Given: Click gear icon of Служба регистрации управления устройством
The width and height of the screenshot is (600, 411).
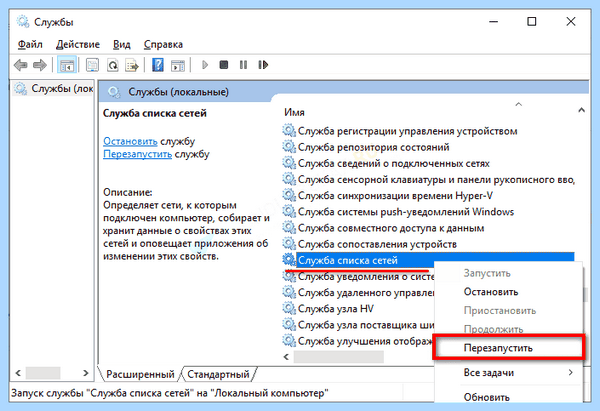Looking at the screenshot, I should click(289, 131).
